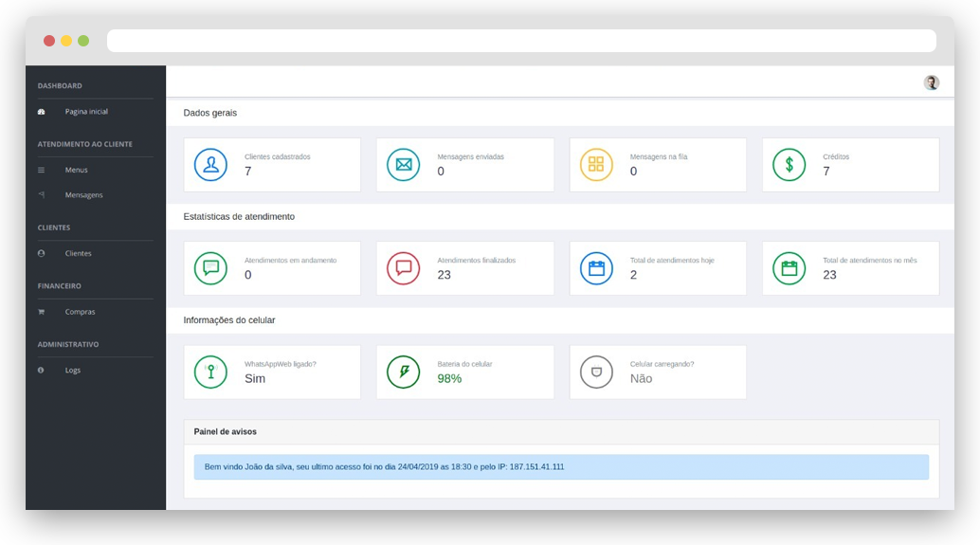980x545 pixels.
Task: Click the WhatsAppWeb ligado antenna icon
Action: coord(210,372)
